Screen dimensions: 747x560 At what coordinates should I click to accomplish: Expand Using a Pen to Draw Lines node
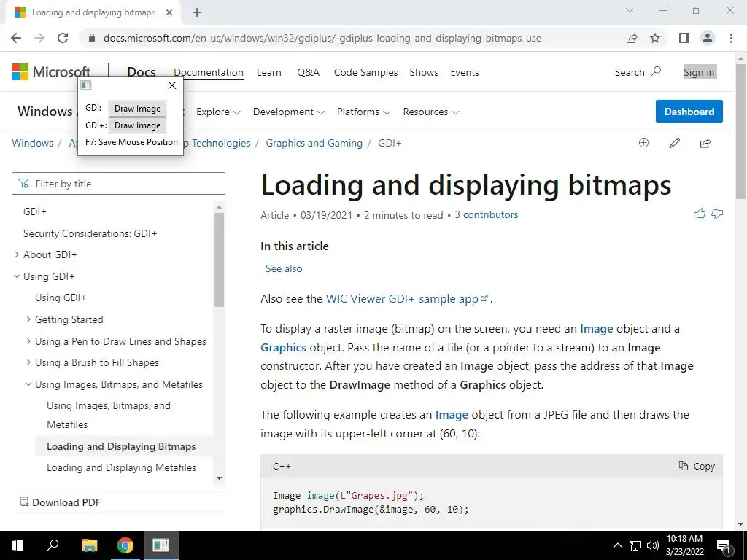tap(28, 341)
